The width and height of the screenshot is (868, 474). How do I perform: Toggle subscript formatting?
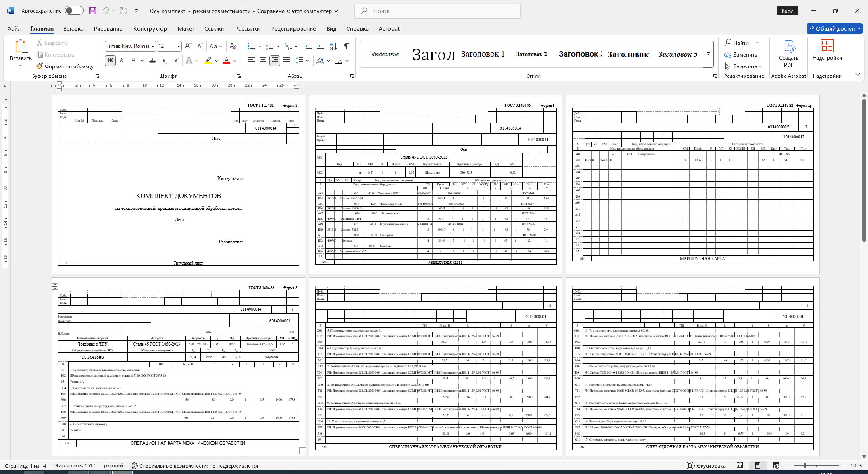165,61
